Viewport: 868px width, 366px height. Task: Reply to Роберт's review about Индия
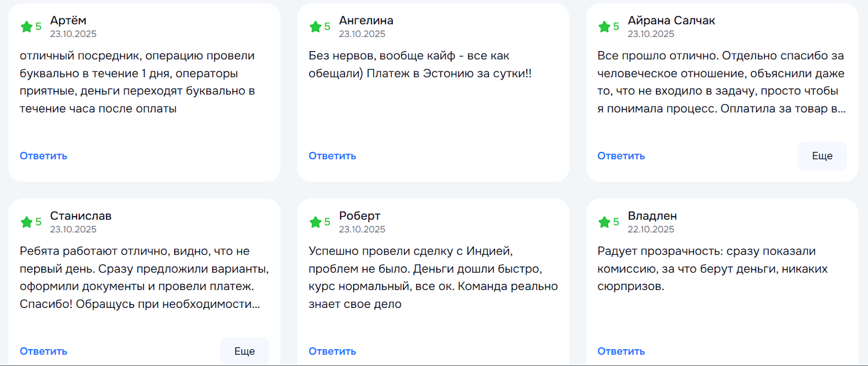click(x=332, y=351)
